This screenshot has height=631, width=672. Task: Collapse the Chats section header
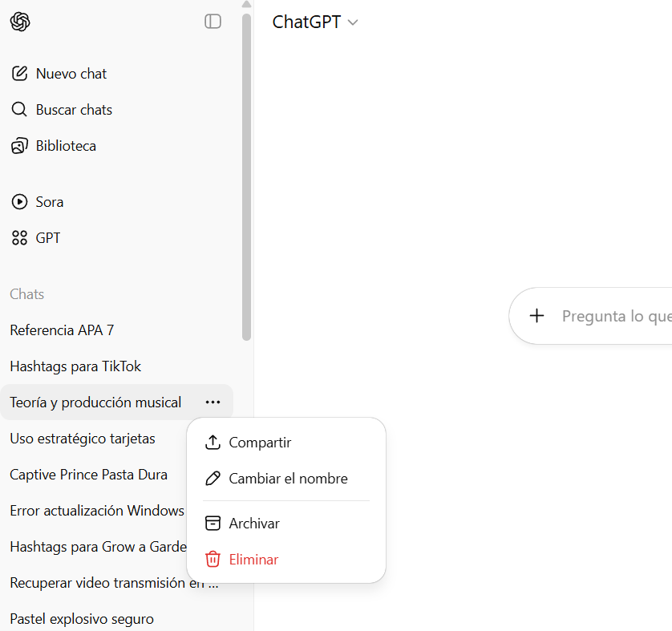[27, 294]
